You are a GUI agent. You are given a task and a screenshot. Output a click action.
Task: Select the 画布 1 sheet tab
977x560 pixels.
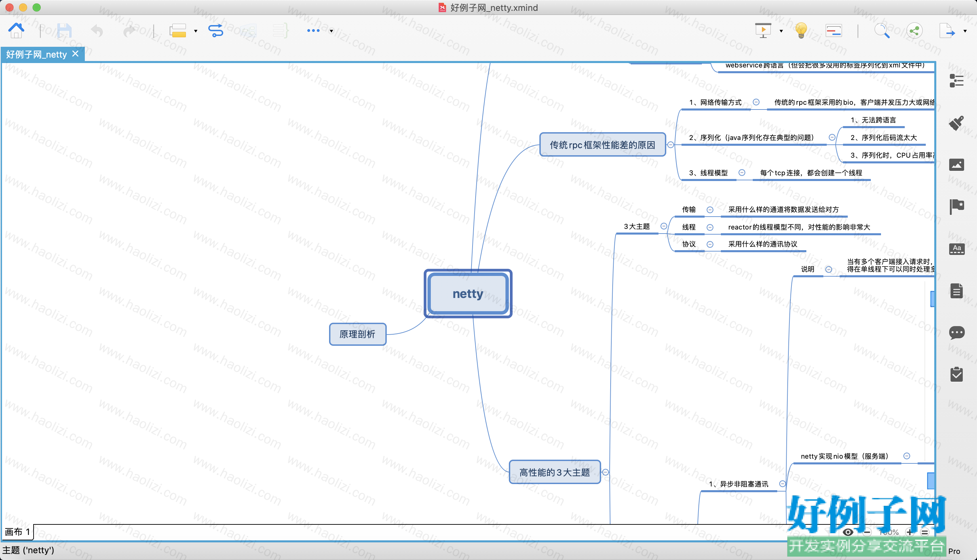(x=17, y=532)
